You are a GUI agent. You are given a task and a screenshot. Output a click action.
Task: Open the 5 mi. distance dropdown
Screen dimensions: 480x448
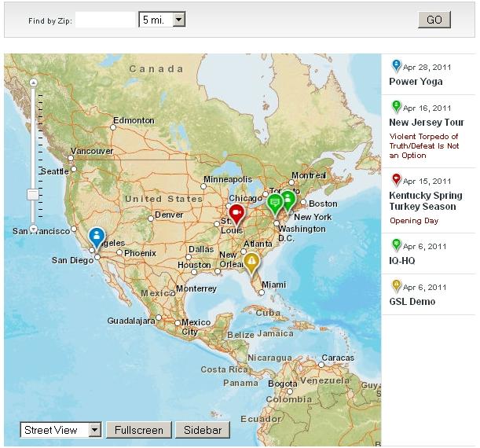tap(162, 20)
